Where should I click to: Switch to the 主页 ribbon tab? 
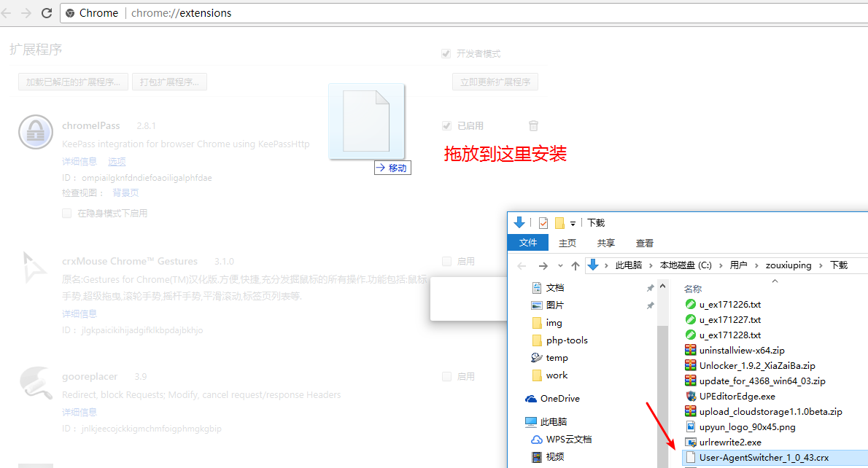tap(567, 243)
